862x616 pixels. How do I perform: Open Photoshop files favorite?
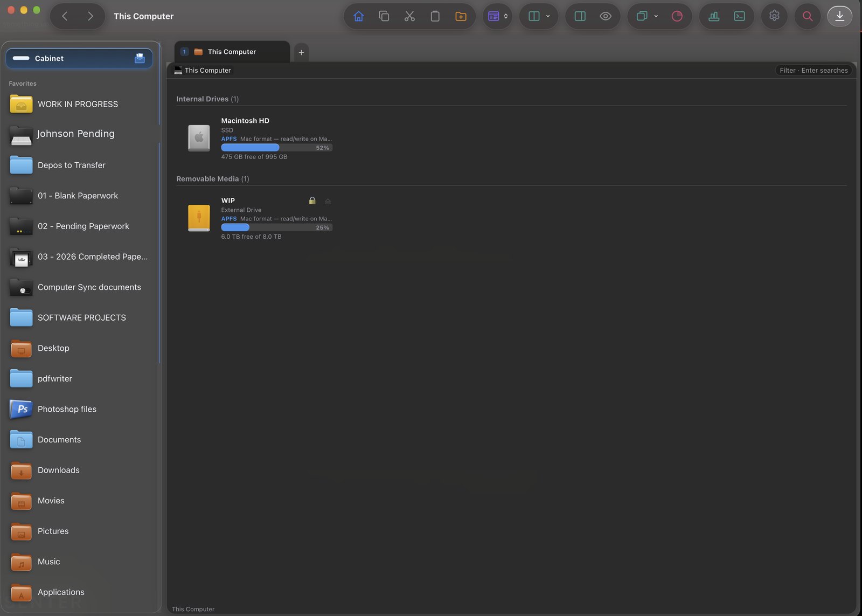79,409
